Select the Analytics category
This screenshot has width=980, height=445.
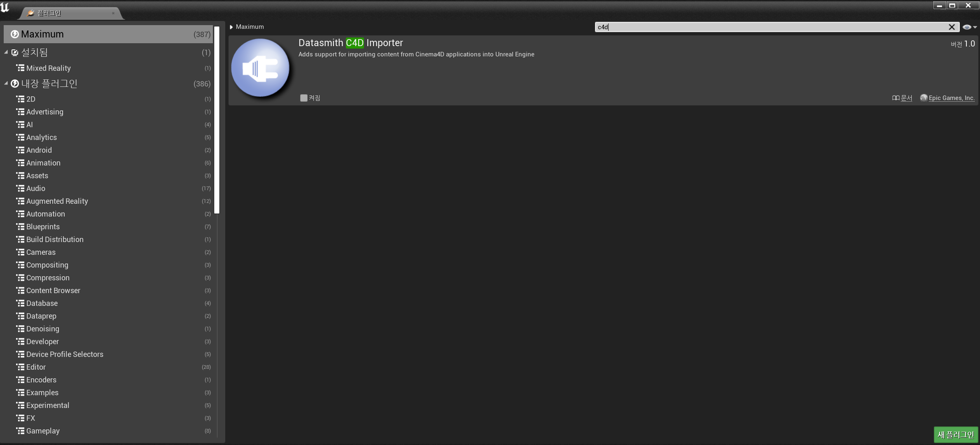[108, 137]
